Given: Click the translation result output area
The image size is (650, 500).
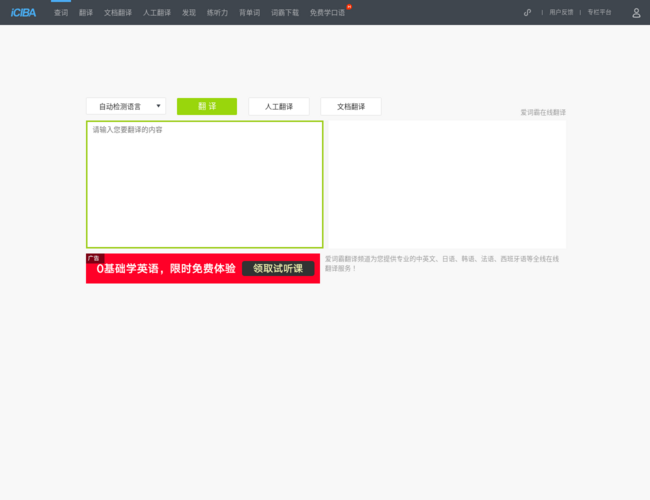Looking at the screenshot, I should tap(447, 184).
